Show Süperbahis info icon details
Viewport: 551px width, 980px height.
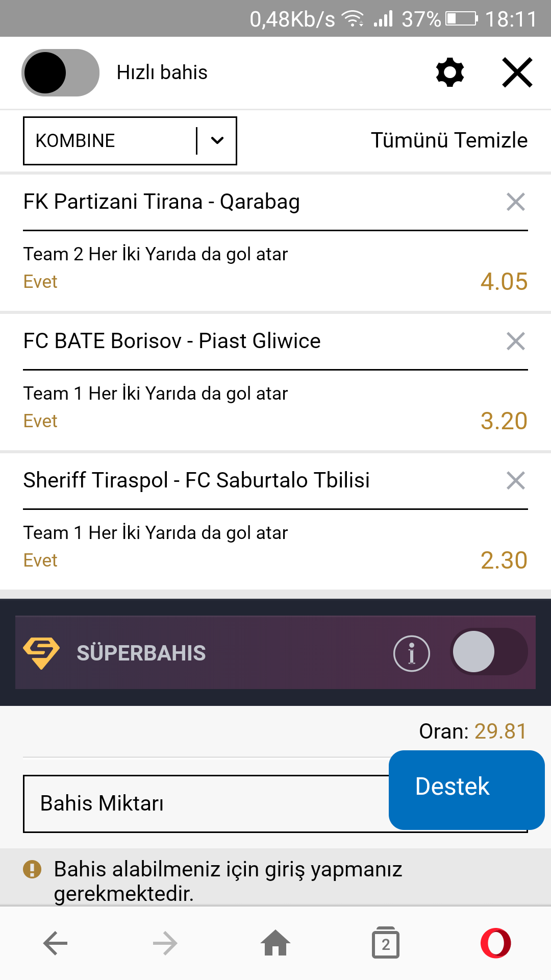412,653
